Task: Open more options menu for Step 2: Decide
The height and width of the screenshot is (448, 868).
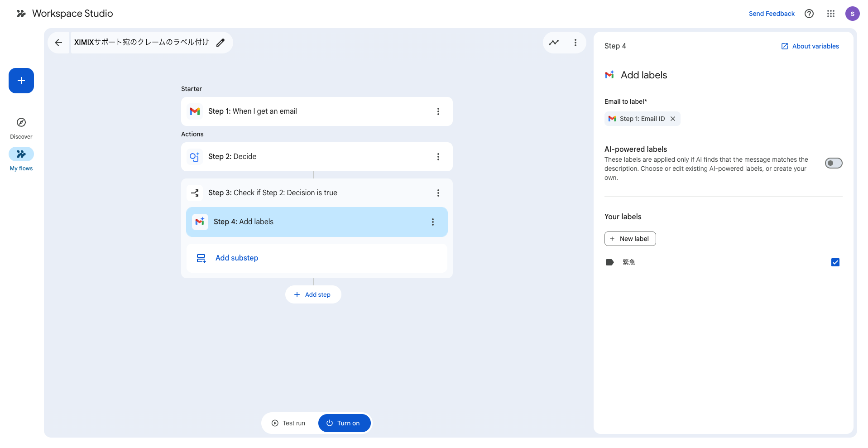Action: click(x=438, y=157)
